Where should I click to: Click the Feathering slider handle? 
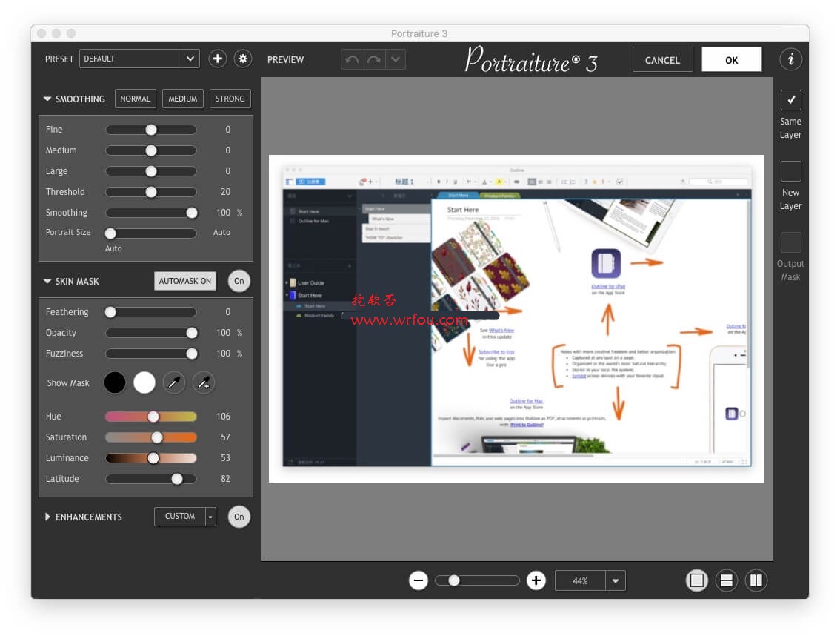(110, 312)
